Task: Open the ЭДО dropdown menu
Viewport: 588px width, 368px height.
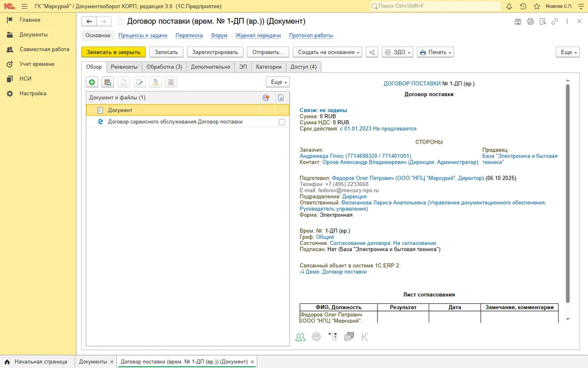Action: [397, 52]
